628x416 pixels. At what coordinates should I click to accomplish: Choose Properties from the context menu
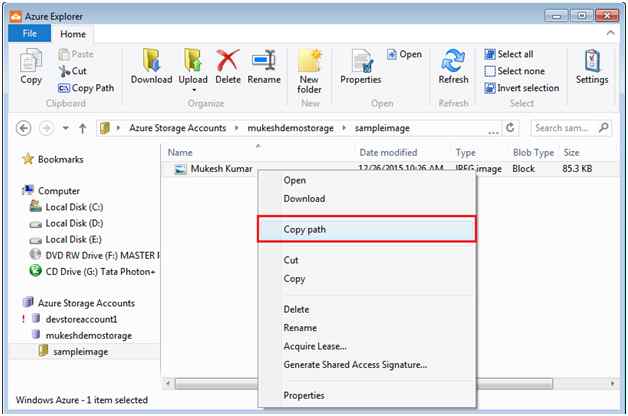click(x=367, y=396)
